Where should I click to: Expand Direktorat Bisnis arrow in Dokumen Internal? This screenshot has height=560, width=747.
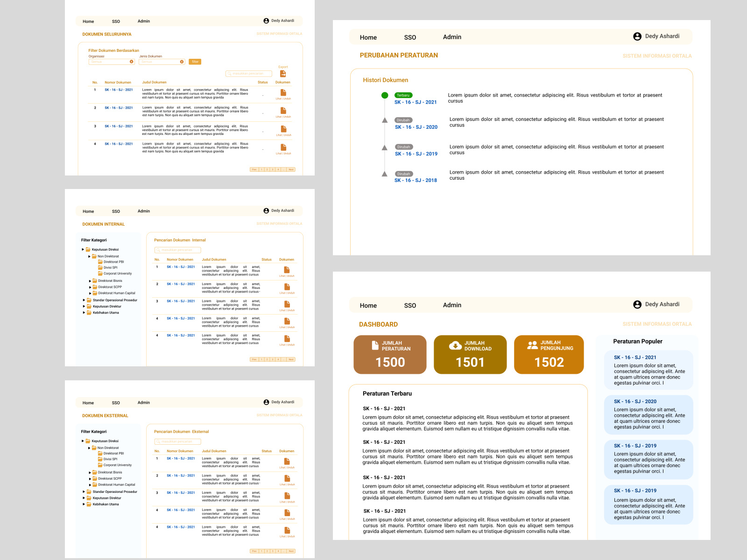90,281
